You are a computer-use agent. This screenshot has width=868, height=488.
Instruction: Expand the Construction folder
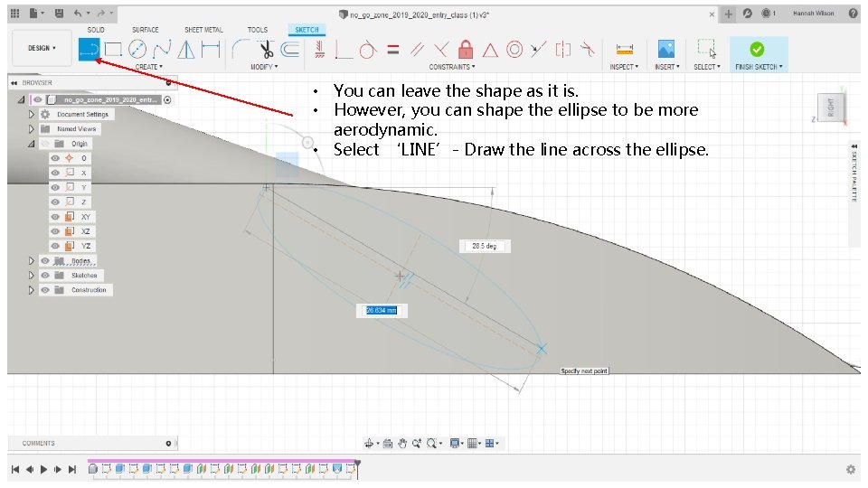pos(32,290)
